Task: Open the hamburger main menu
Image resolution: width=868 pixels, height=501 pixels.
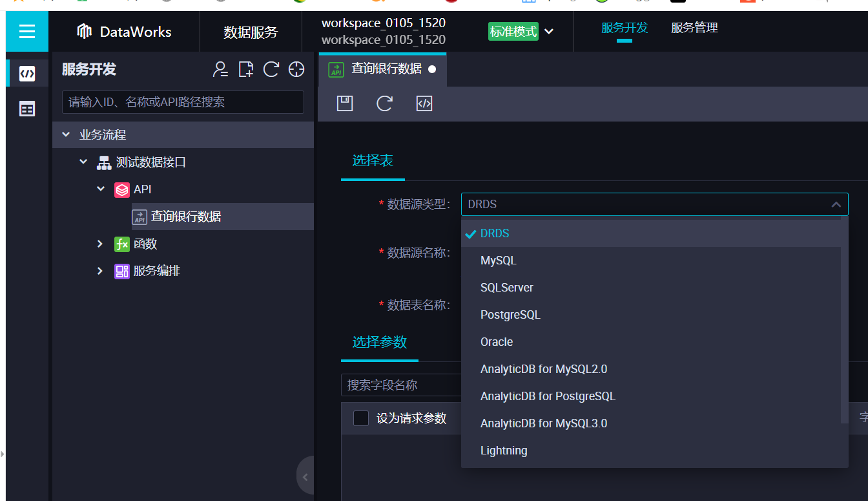Action: tap(27, 31)
